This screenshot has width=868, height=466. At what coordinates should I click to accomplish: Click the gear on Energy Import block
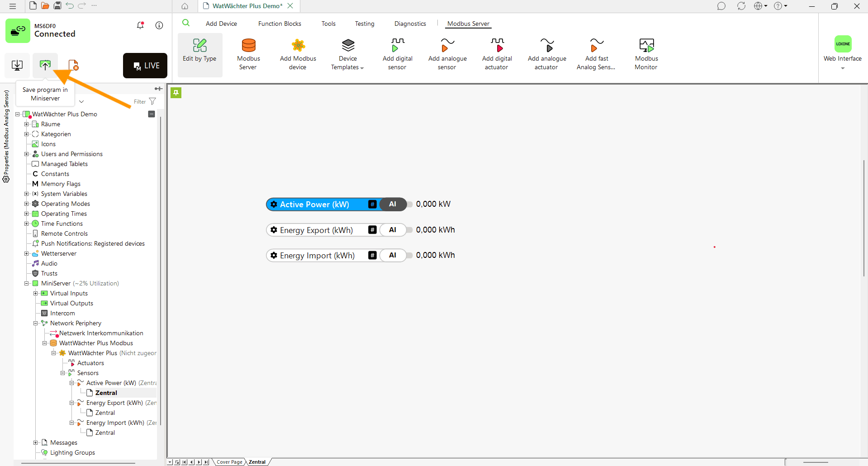[x=274, y=256]
